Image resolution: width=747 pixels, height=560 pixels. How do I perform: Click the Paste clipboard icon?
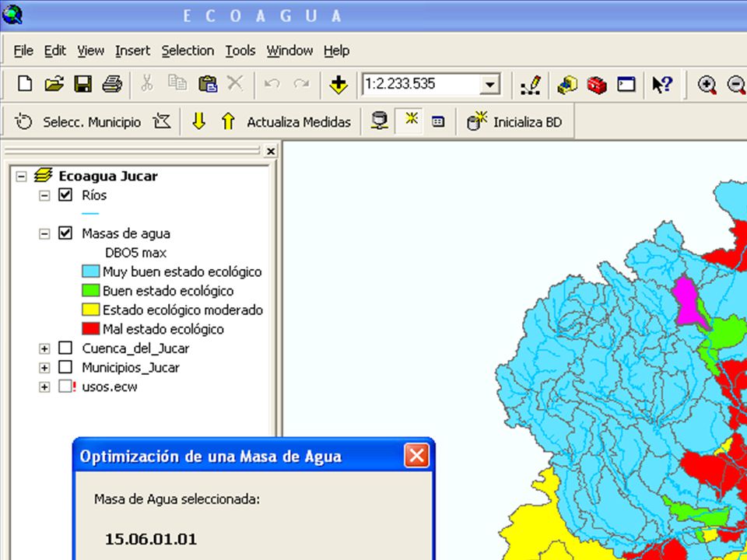coord(207,84)
